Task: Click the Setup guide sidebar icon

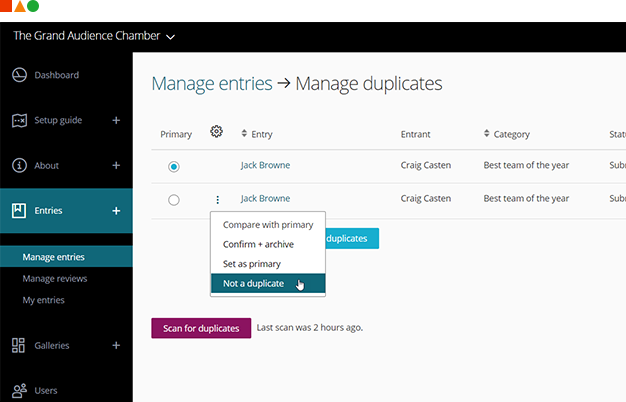Action: 19,121
